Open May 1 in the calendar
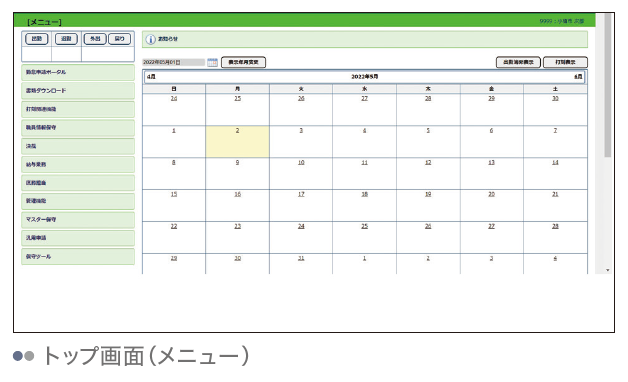Viewport: 628px width, 382px height. pyautogui.click(x=174, y=131)
